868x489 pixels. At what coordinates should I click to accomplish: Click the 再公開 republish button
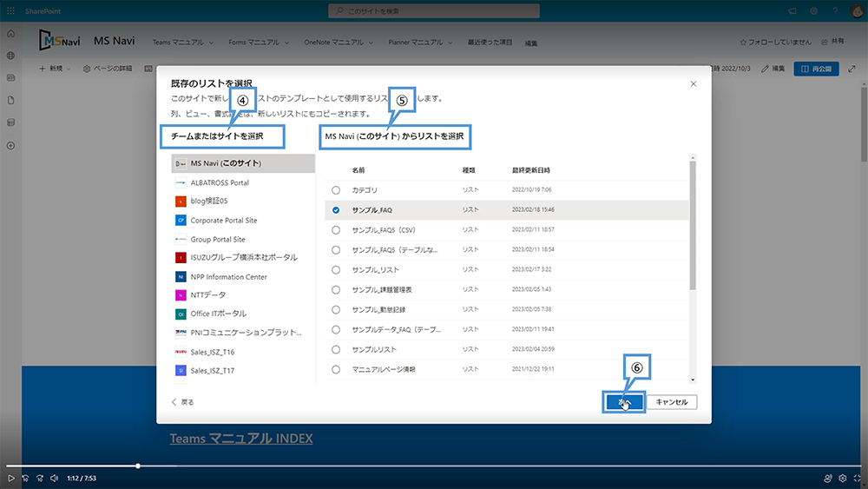(817, 69)
